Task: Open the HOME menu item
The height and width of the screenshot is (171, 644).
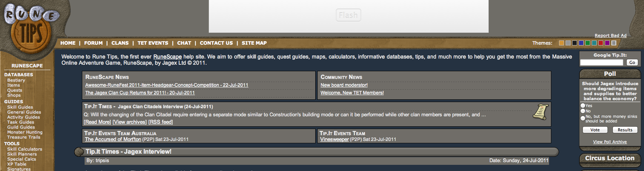Action: pyautogui.click(x=68, y=43)
